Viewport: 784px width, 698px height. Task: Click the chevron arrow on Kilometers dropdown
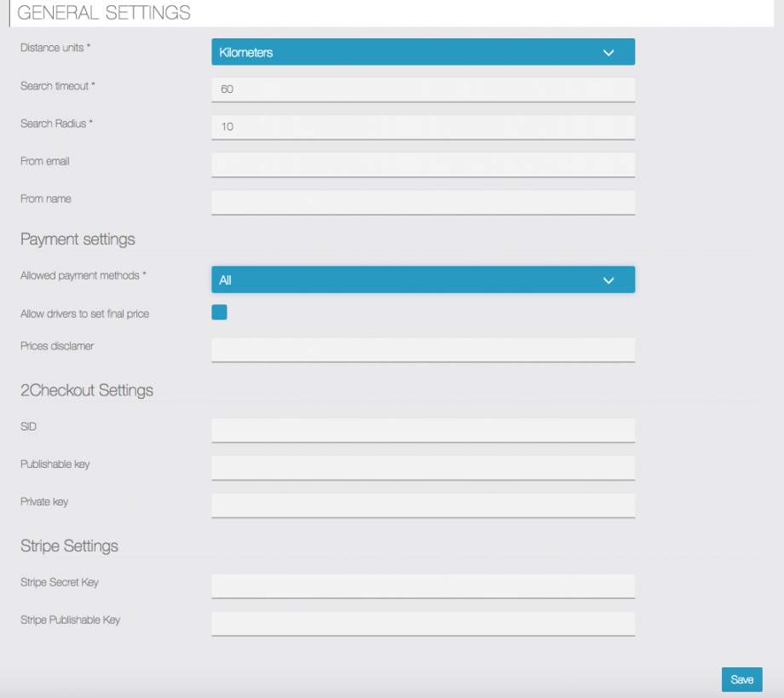click(608, 53)
